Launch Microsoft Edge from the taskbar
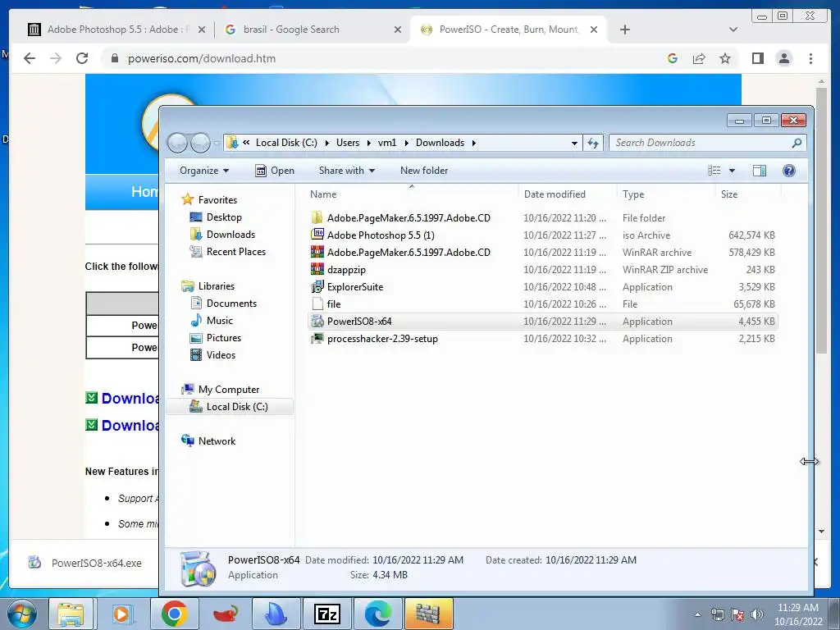The image size is (840, 630). [x=377, y=614]
